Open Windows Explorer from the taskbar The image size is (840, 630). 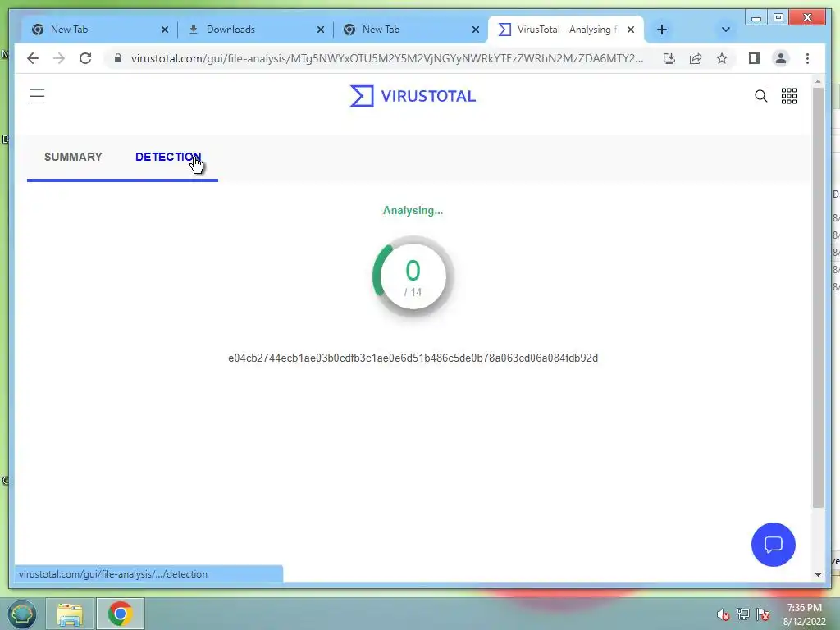click(70, 614)
